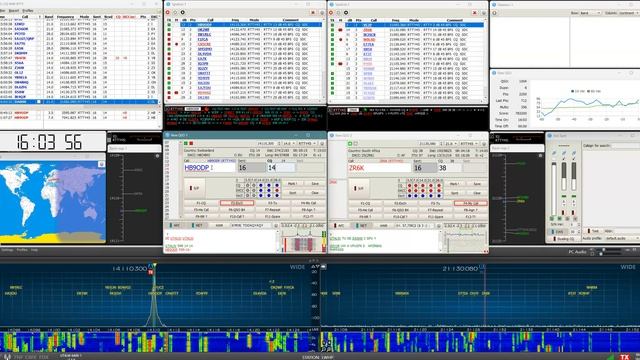
Task: Toggle AFC in New QSO 2 decoder
Action: tap(340, 225)
